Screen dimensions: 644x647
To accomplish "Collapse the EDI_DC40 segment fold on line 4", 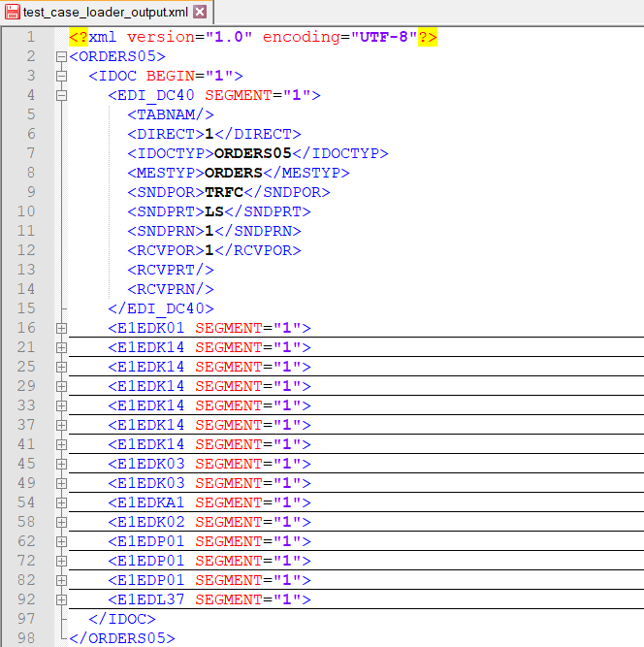I will [x=62, y=95].
